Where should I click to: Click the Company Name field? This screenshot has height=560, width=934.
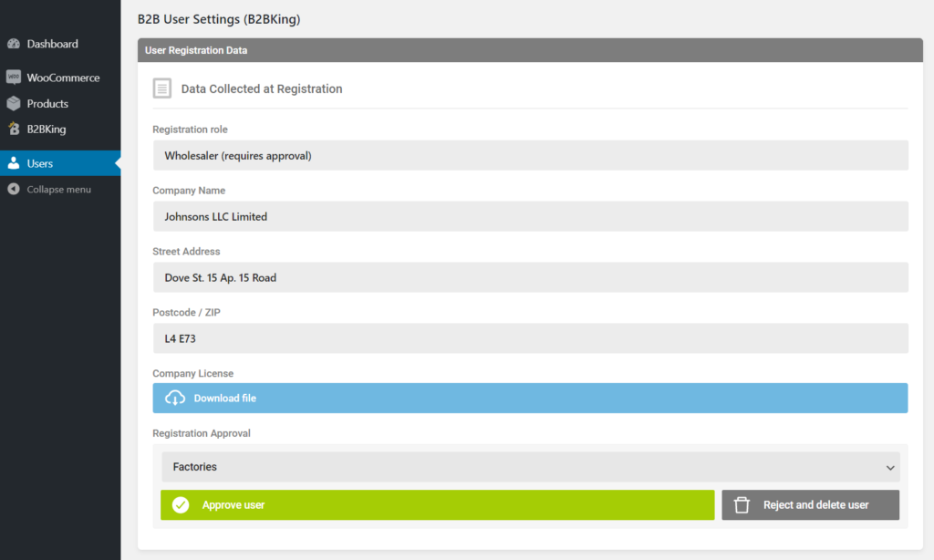[x=530, y=216]
